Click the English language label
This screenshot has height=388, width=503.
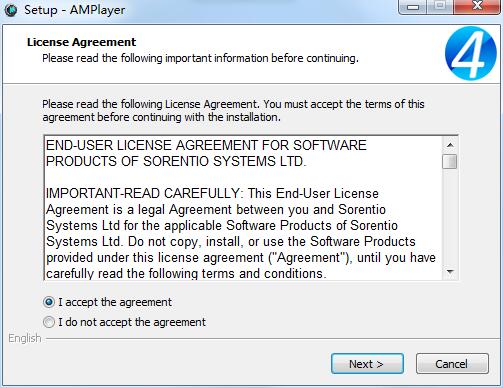point(25,338)
